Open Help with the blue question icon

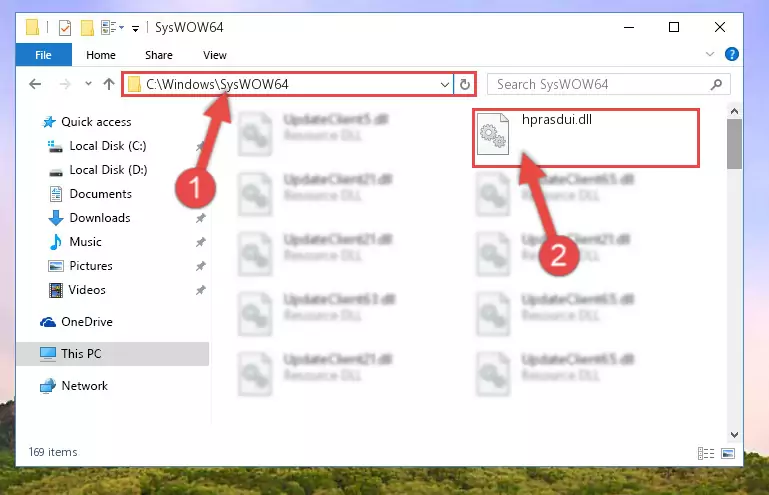click(731, 54)
